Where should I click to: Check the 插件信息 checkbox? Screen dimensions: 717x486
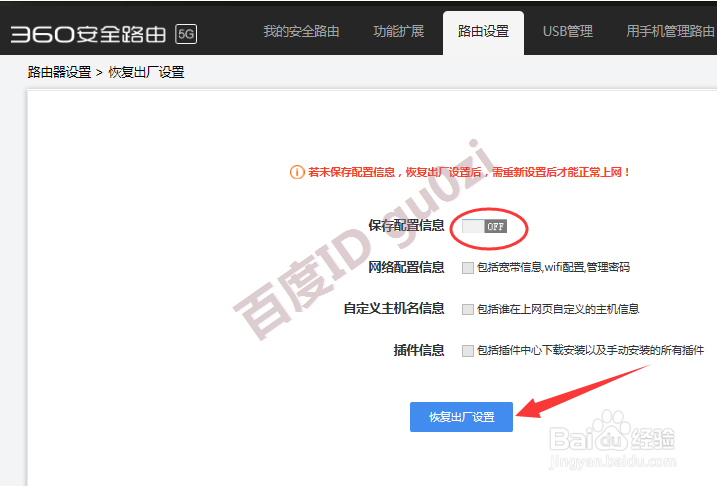467,351
